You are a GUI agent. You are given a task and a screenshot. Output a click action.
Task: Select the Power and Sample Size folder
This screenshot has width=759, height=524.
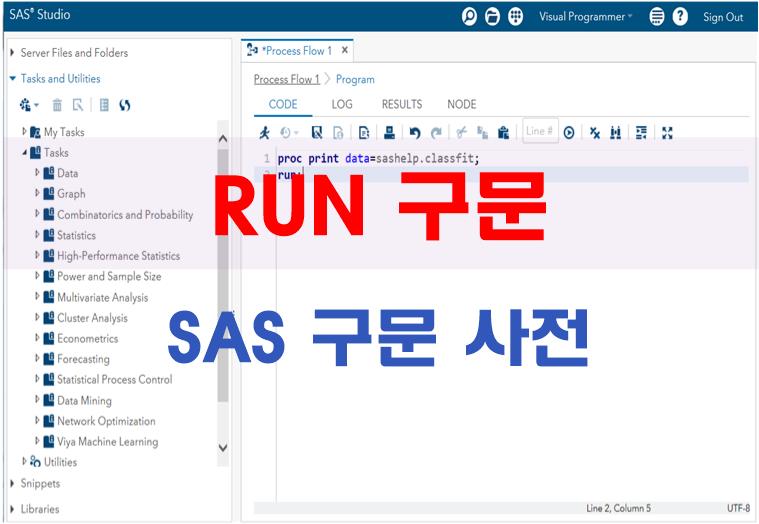pos(109,276)
